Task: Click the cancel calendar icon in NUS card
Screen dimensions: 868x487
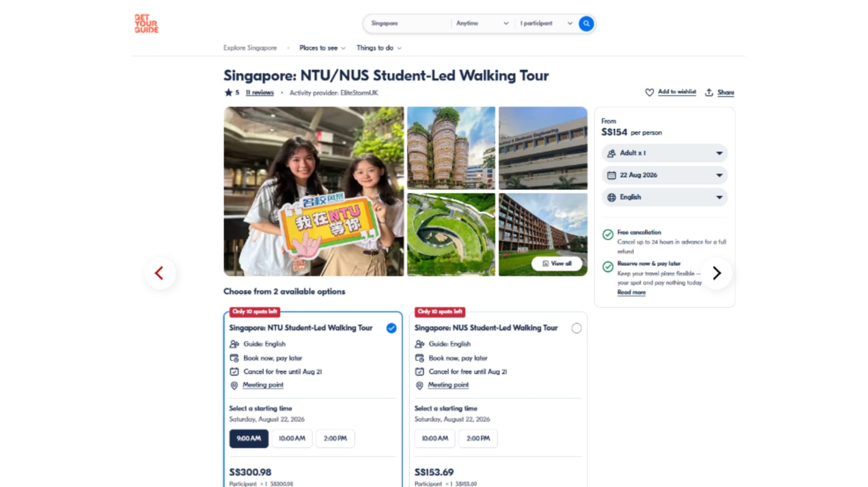Action: [x=420, y=372]
